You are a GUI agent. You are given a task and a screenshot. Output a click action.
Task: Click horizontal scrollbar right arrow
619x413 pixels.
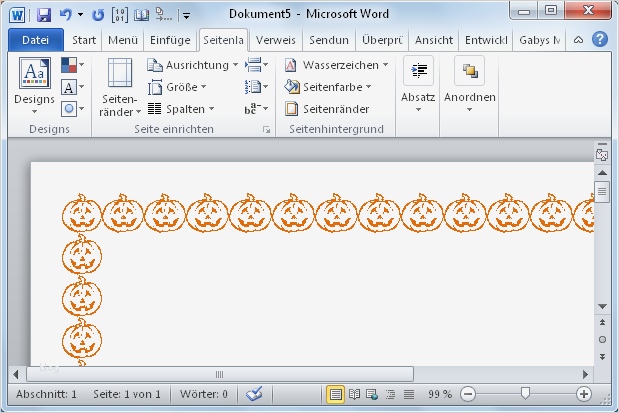click(585, 374)
